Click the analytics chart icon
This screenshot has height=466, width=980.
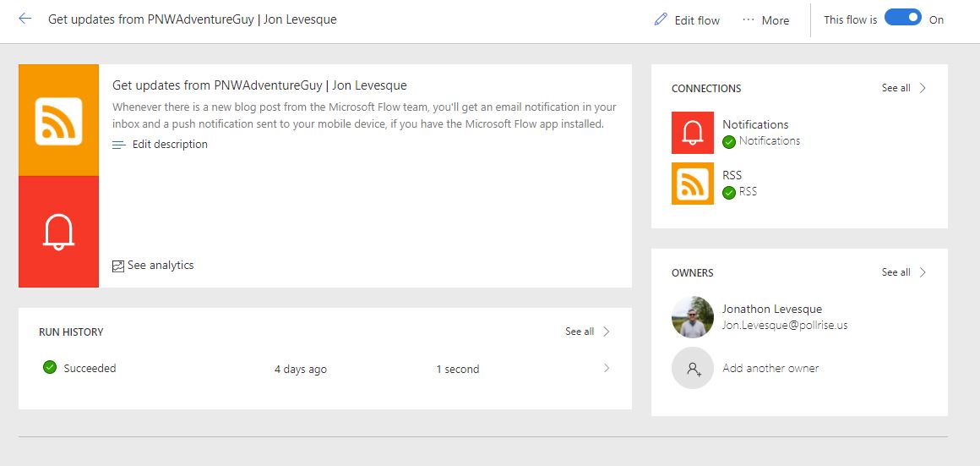pos(118,266)
